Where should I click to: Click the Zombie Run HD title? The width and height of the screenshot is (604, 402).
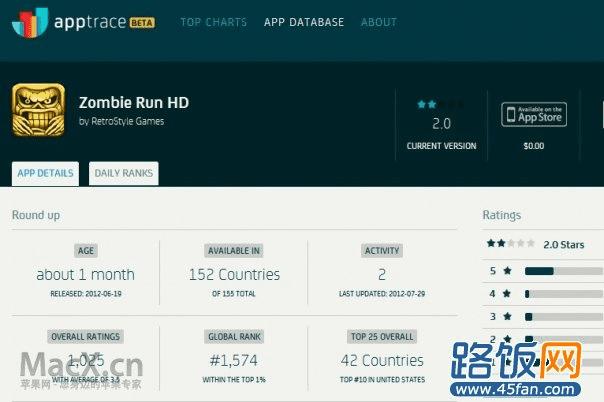pyautogui.click(x=134, y=102)
